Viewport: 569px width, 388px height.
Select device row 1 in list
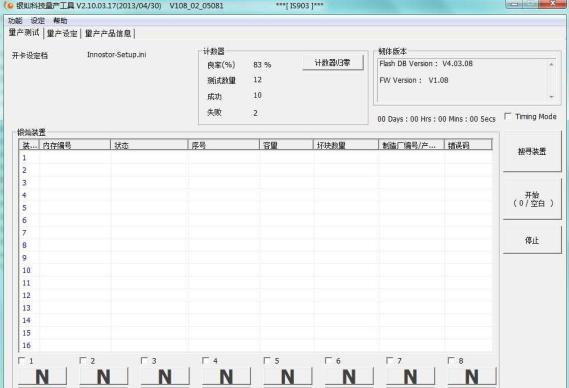pyautogui.click(x=255, y=158)
